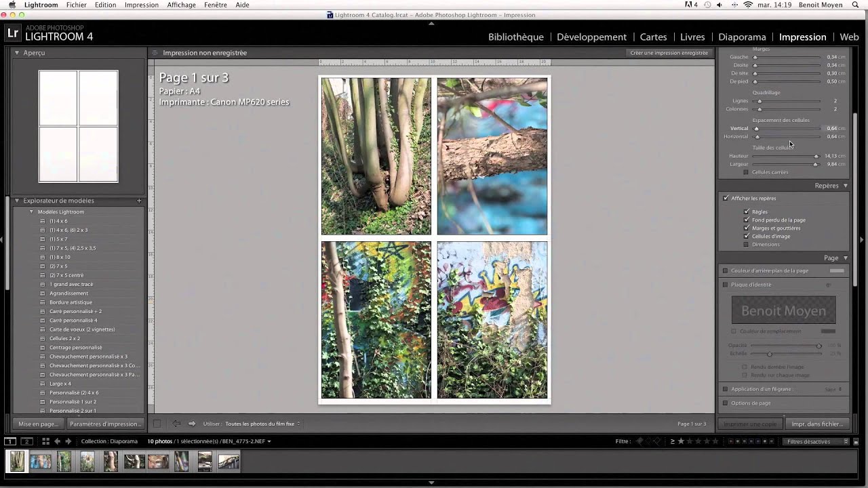
Task: Toggle 'Afficher les repères' checkbox
Action: tap(726, 198)
